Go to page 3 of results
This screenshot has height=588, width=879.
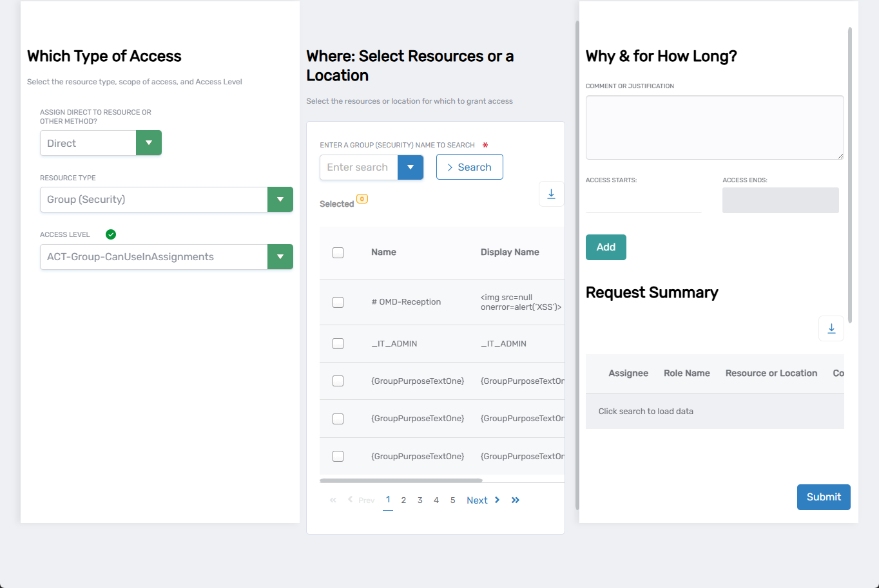click(420, 500)
